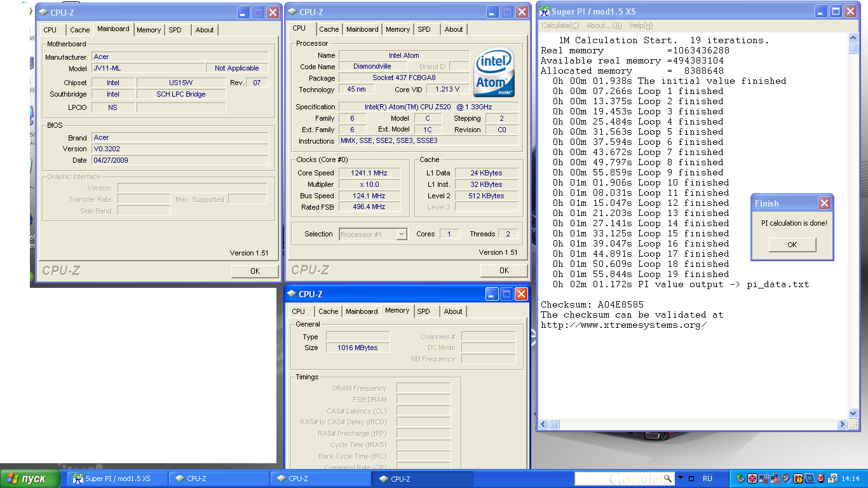Click the motherboard Model value JV11-ML
This screenshot has height=488, width=868.
coord(147,68)
